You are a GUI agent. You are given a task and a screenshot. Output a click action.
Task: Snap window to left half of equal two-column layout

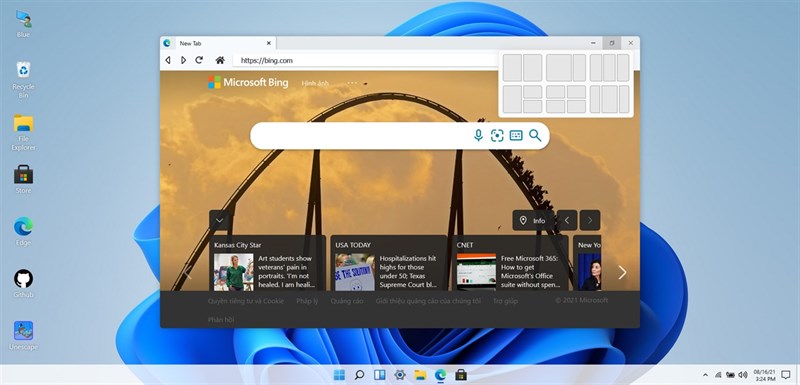512,68
